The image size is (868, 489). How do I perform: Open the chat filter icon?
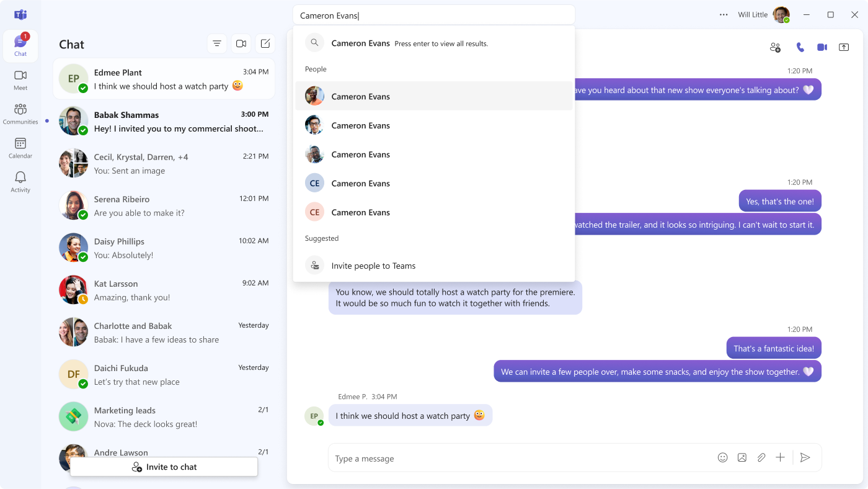(217, 43)
